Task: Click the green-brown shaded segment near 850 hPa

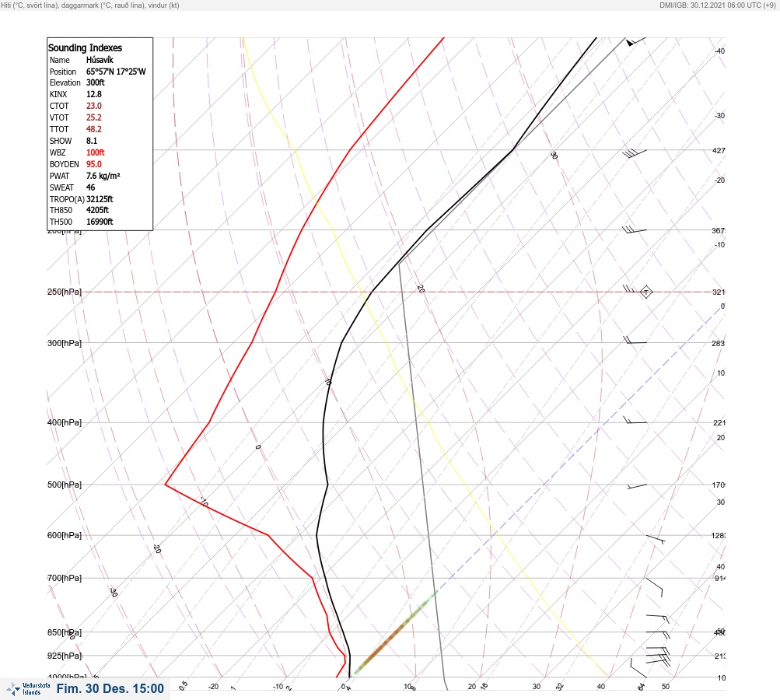Action: coord(396,632)
